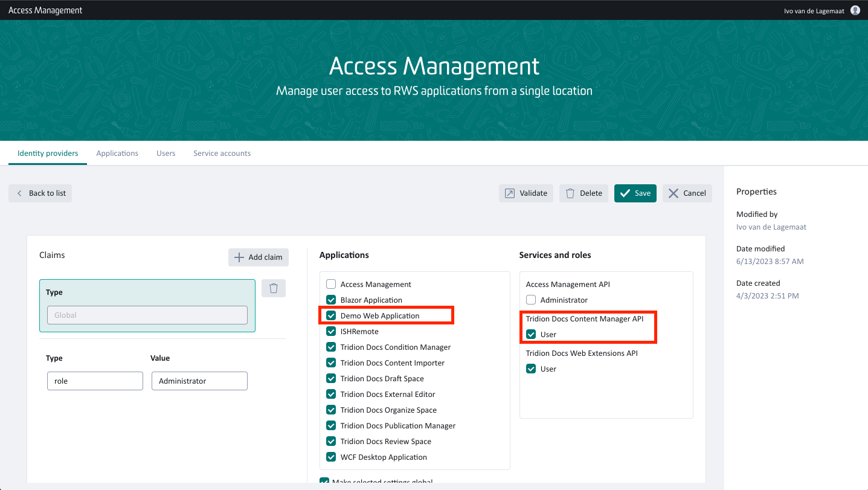This screenshot has width=868, height=490.
Task: Click the trash icon beside the Global claim
Action: pos(274,288)
